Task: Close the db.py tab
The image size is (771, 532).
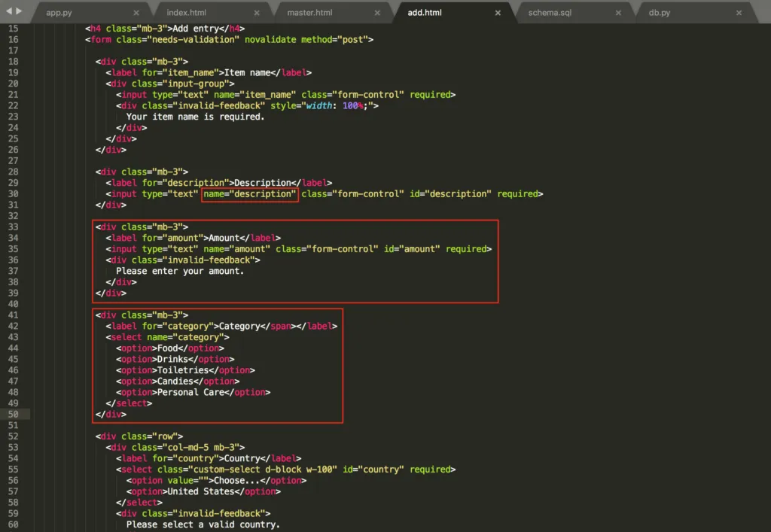Action: tap(739, 13)
